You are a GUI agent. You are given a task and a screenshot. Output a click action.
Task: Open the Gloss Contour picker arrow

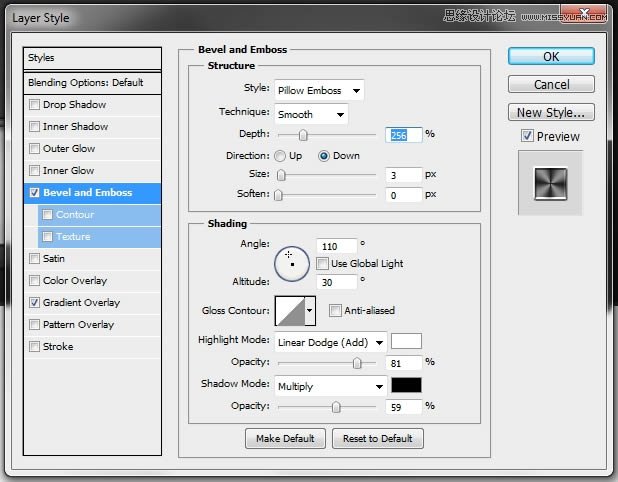310,311
